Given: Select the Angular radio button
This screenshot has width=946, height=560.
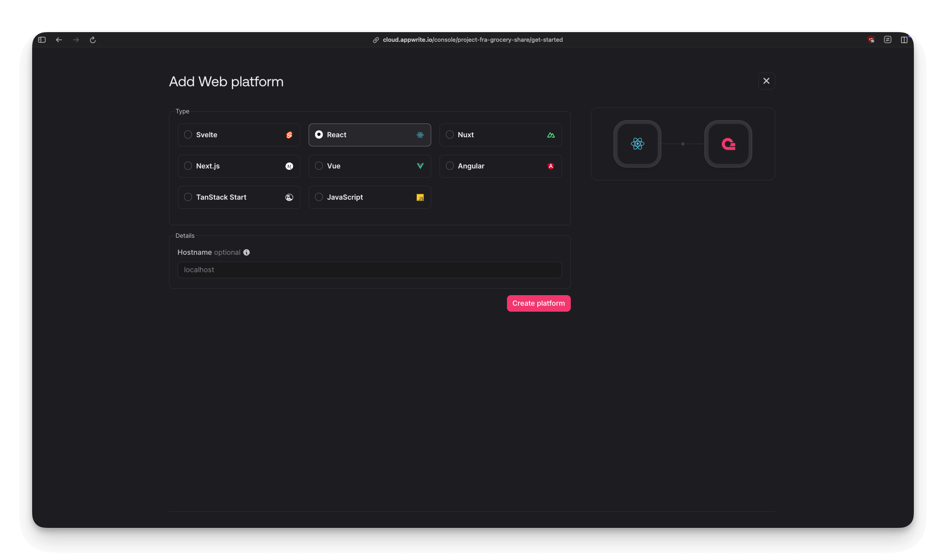Looking at the screenshot, I should click(449, 166).
